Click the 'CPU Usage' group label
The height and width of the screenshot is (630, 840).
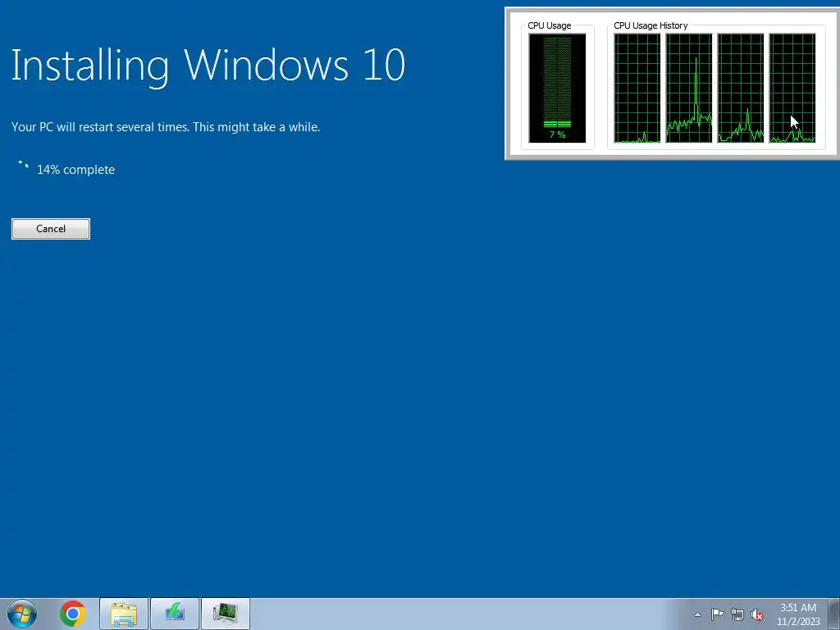tap(549, 25)
